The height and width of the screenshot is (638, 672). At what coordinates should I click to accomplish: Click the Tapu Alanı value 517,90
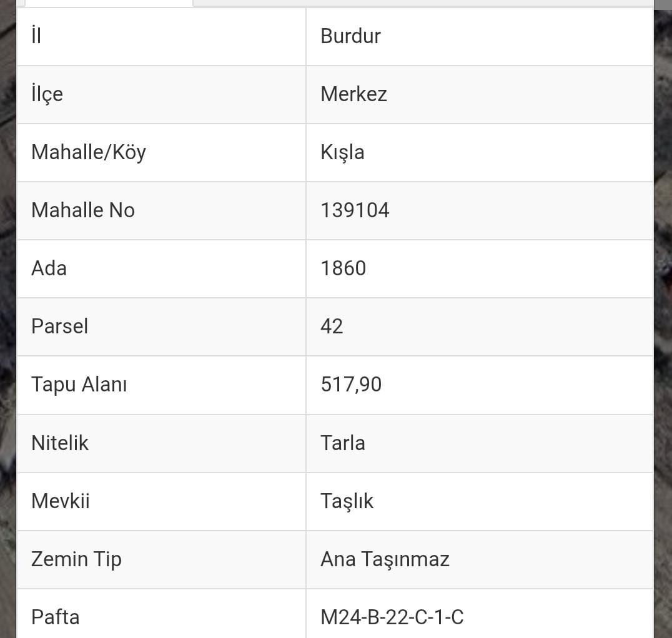click(351, 385)
